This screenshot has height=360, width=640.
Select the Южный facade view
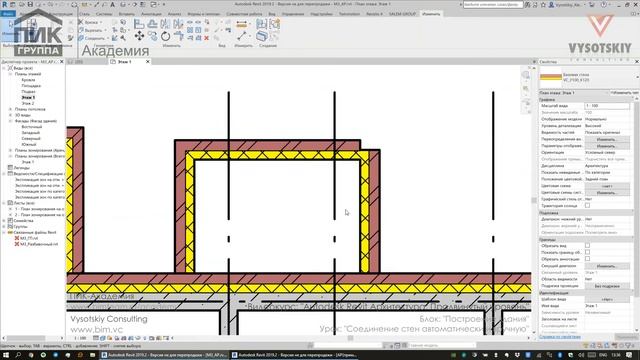[29, 144]
